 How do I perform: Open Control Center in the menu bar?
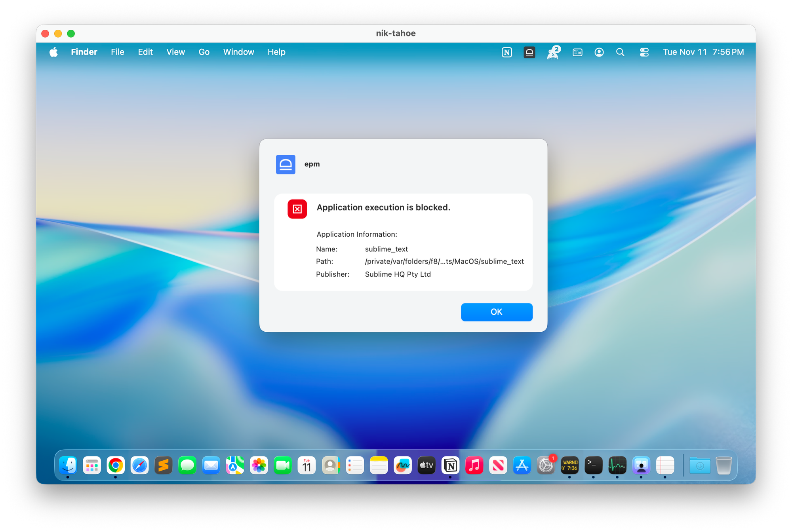644,52
